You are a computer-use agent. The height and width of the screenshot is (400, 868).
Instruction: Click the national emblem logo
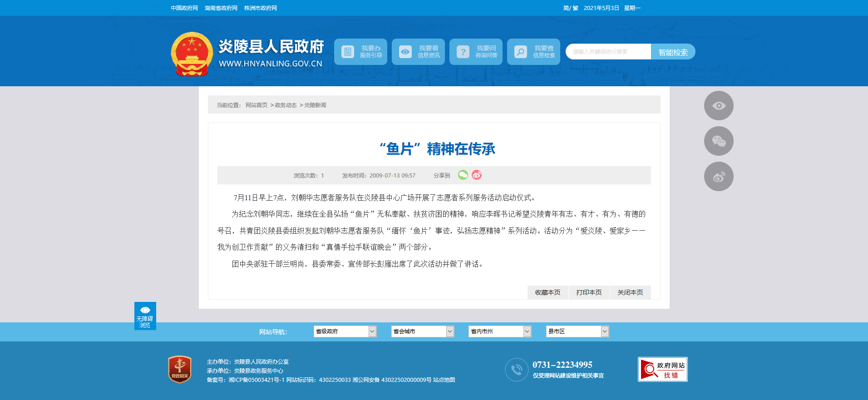point(192,54)
